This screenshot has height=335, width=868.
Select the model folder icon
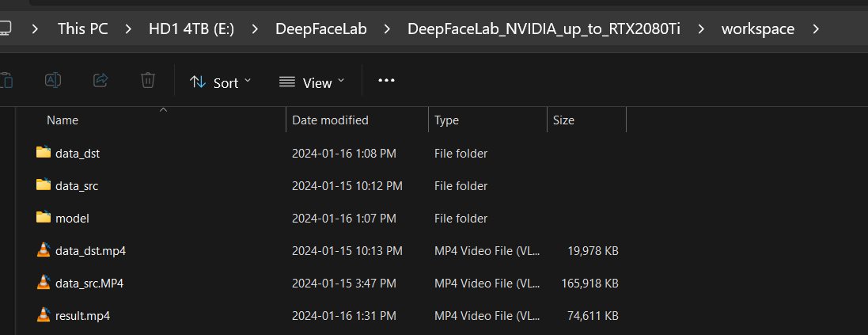point(44,218)
